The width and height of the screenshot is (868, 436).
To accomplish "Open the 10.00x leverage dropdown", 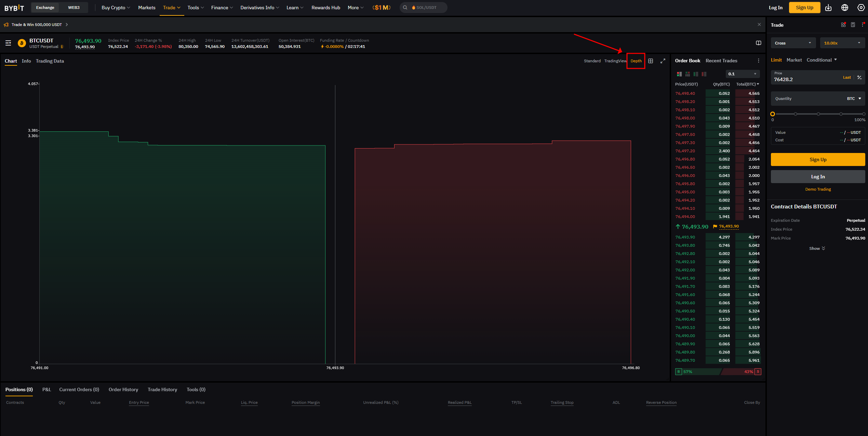I will pos(842,43).
